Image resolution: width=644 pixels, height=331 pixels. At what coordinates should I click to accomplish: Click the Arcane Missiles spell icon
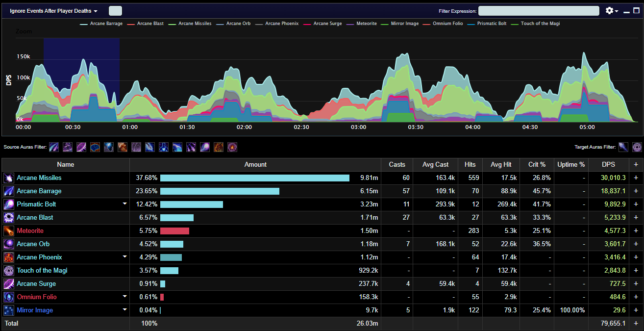(9, 178)
